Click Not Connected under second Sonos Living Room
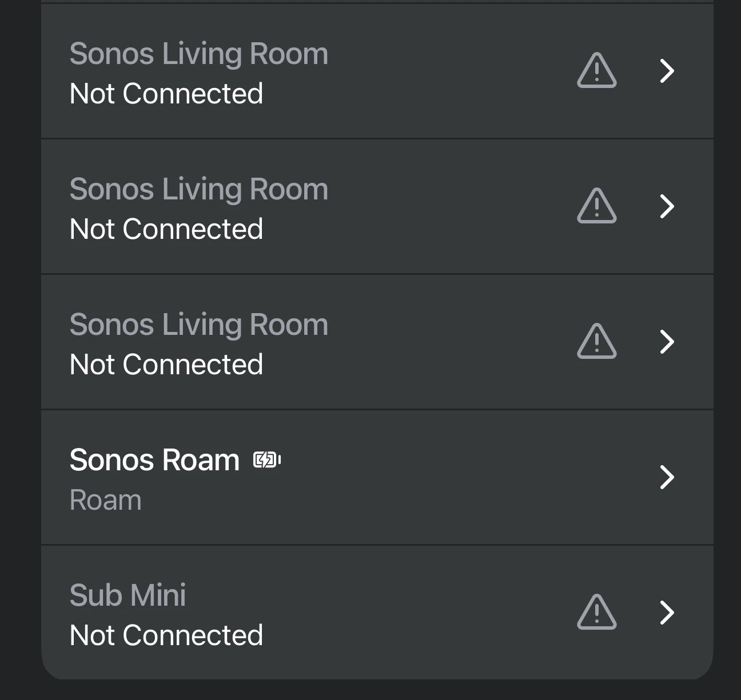Image resolution: width=741 pixels, height=700 pixels. point(166,229)
